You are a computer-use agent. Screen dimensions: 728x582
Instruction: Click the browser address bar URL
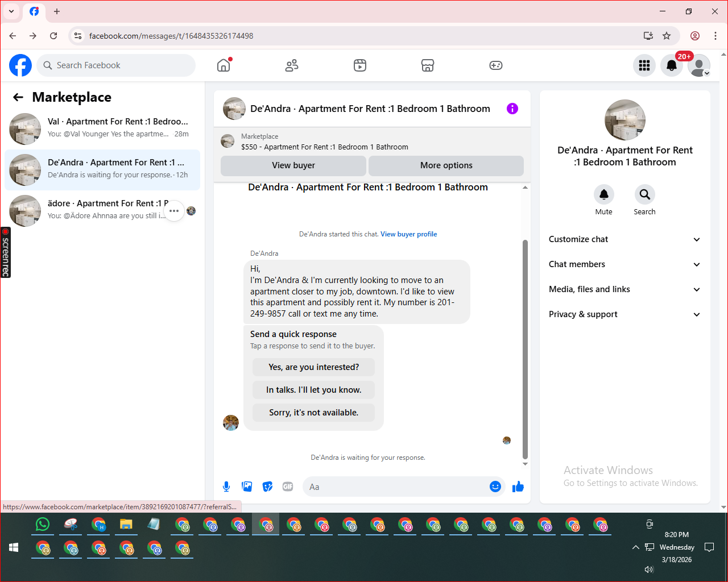(171, 36)
